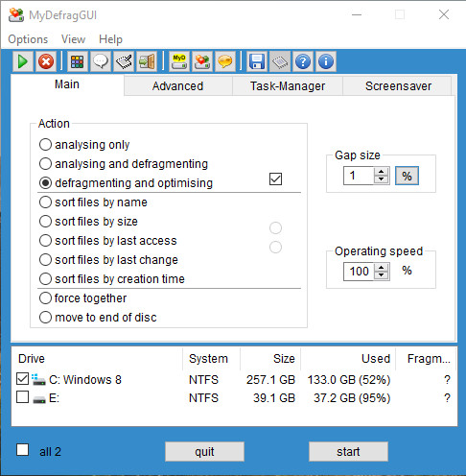Check the 'all 2' drives checkbox
466x476 pixels.
[22, 450]
